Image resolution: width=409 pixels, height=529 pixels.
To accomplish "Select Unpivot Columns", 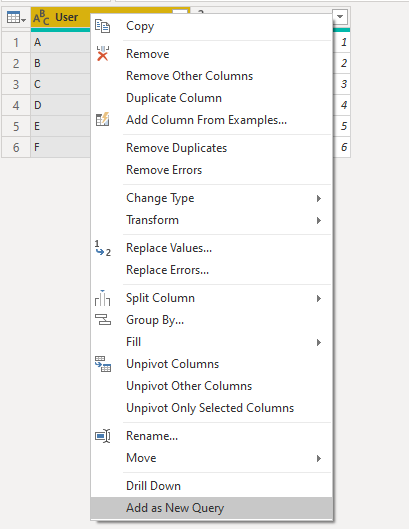I will tap(211, 364).
